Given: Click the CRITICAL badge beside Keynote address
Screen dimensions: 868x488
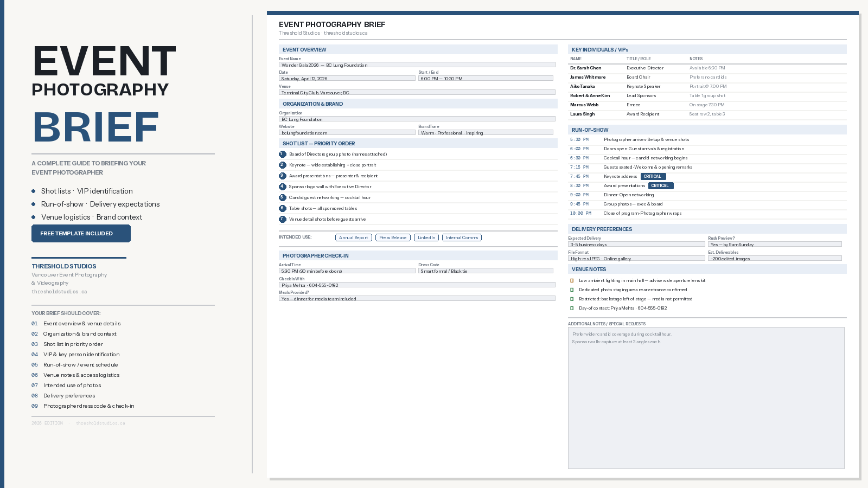Looking at the screenshot, I should [653, 177].
